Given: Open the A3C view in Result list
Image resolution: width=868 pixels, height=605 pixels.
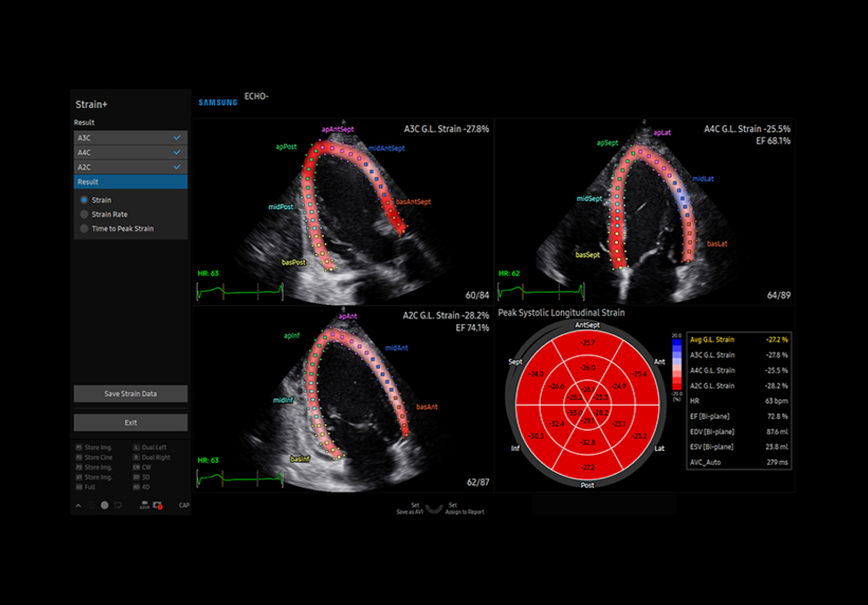Looking at the screenshot, I should [x=130, y=138].
